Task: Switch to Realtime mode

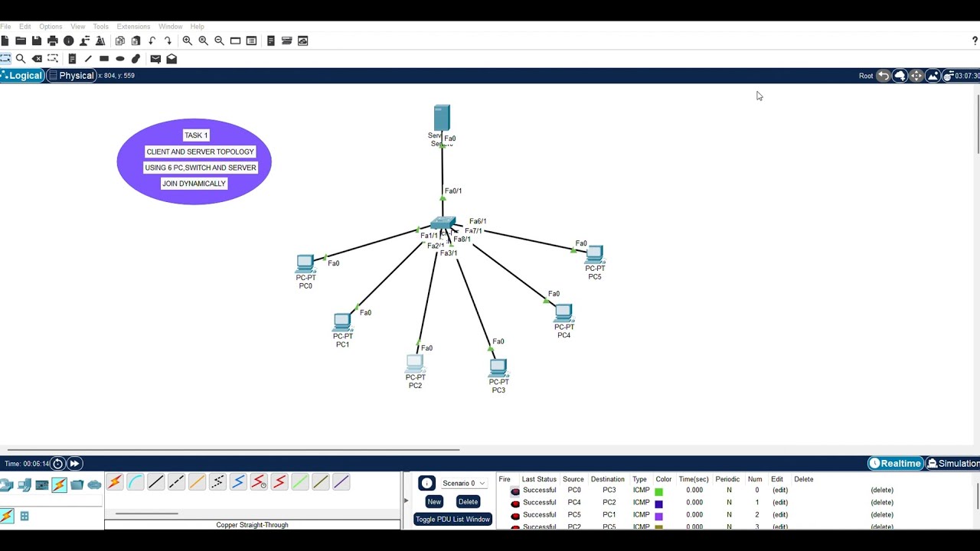Action: [895, 464]
